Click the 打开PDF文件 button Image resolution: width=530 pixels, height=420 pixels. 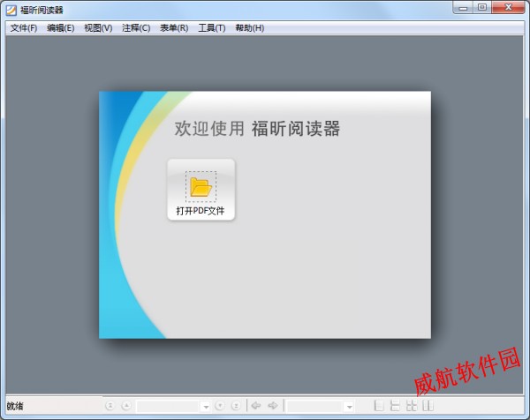tap(201, 190)
